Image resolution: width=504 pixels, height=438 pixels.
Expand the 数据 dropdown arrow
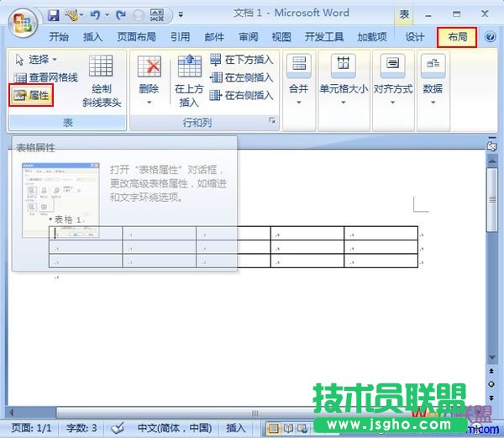pyautogui.click(x=433, y=103)
